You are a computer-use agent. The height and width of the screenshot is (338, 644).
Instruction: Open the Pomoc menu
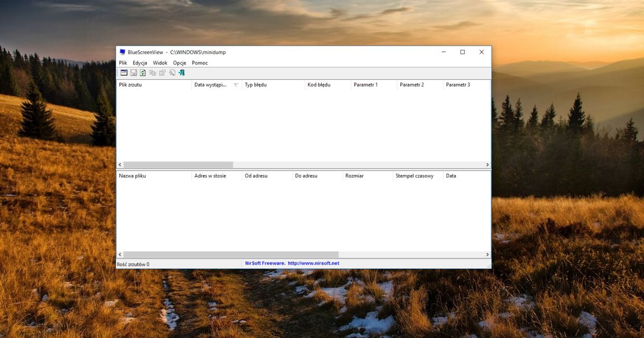tap(199, 63)
